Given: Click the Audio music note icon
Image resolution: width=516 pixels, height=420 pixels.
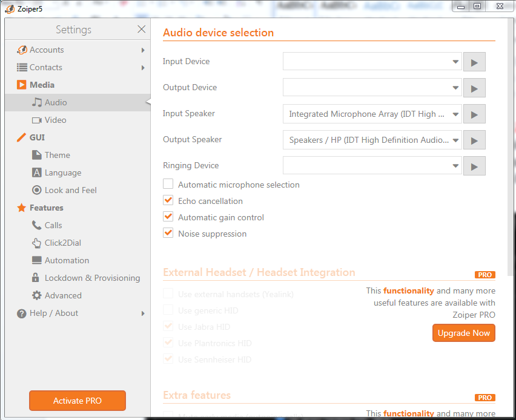Looking at the screenshot, I should [37, 102].
